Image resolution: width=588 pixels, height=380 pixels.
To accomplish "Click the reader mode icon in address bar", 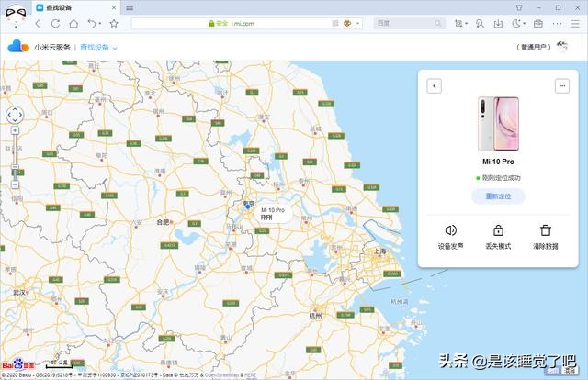I will 335,23.
